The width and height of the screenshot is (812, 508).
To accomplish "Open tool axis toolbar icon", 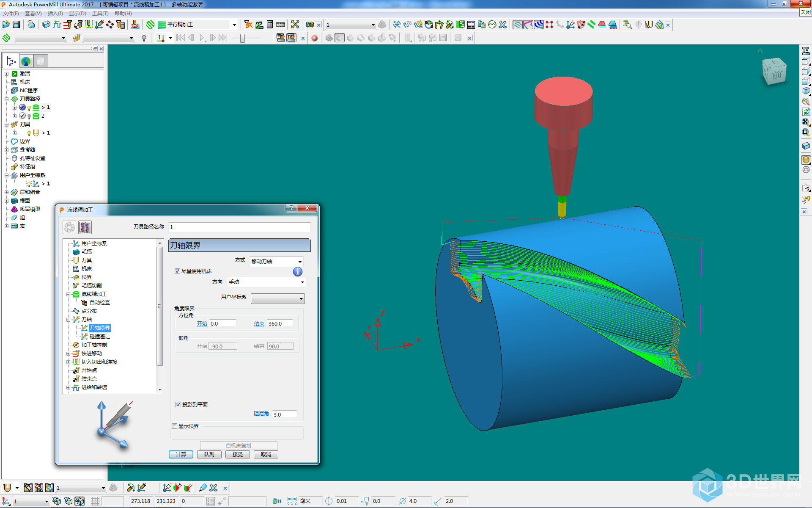I will click(99, 25).
